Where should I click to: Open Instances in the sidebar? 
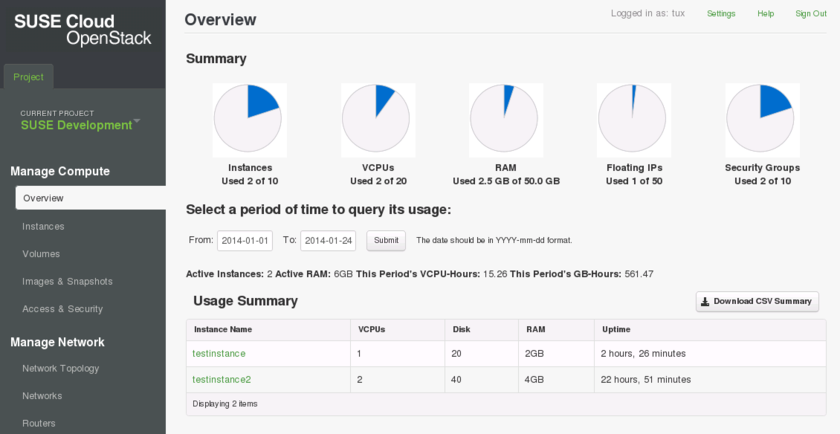click(43, 227)
